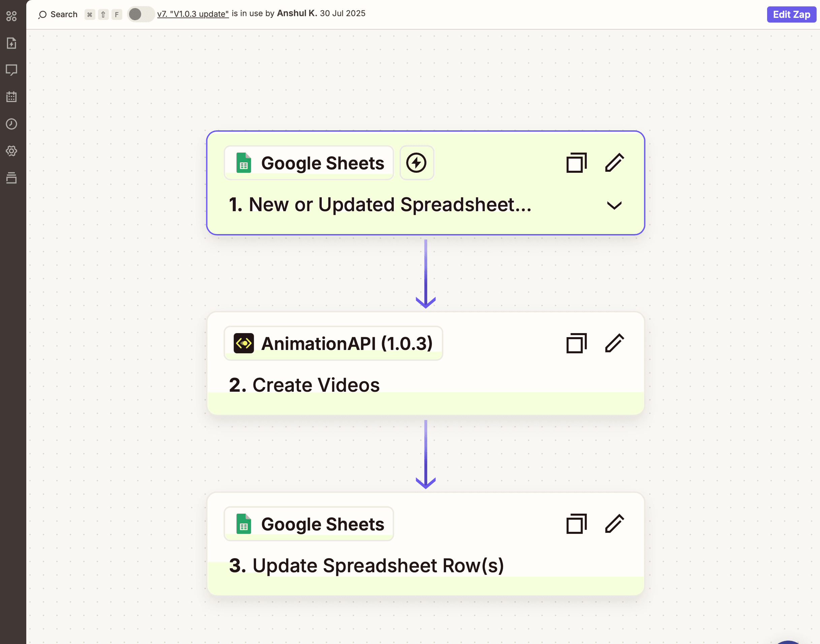Image resolution: width=820 pixels, height=644 pixels.
Task: Edit Update Spreadsheet Row(s) with pencil icon
Action: tap(614, 523)
